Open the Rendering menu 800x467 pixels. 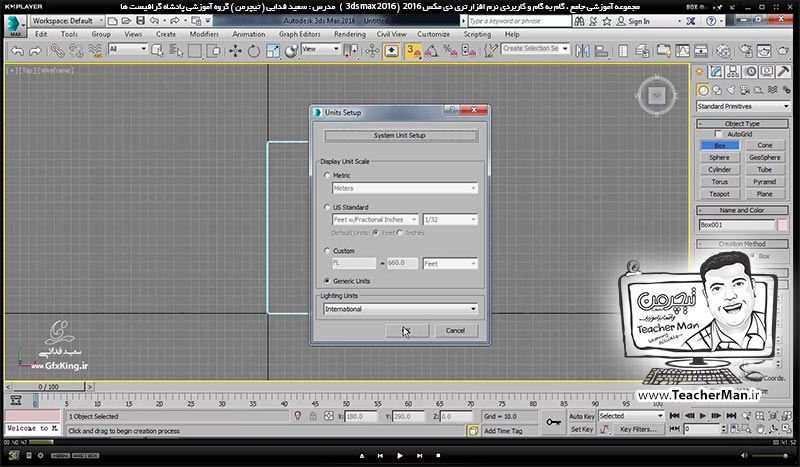[x=349, y=34]
